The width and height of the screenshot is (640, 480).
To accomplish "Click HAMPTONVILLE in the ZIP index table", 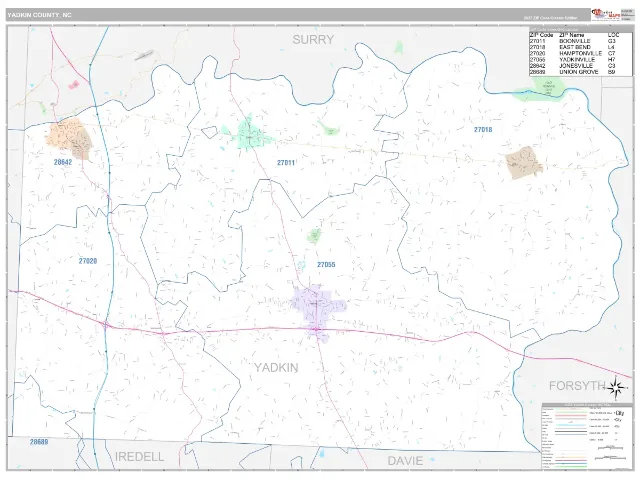I will [580, 53].
